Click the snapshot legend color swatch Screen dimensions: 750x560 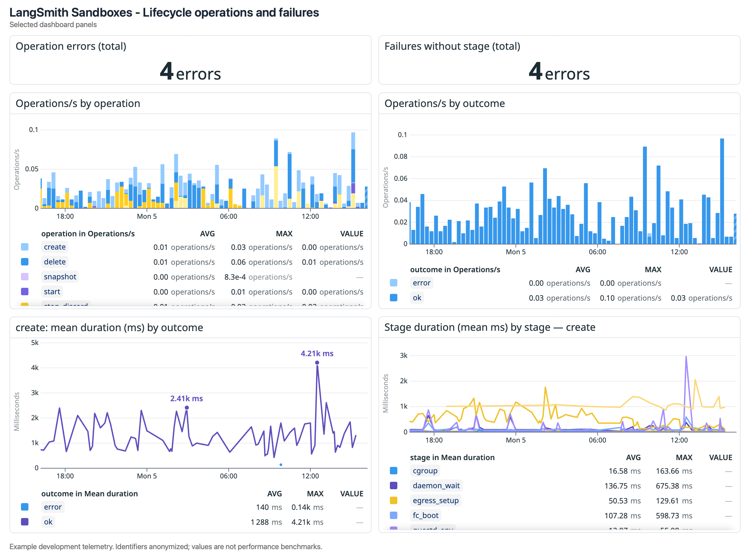(25, 277)
